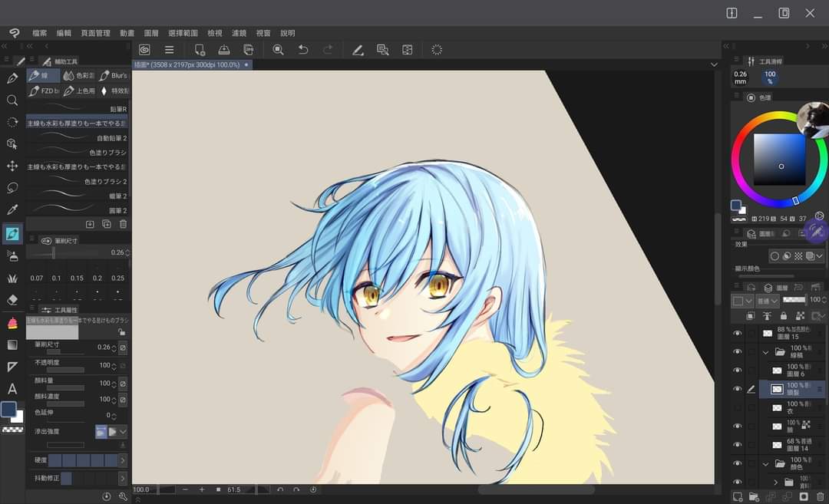Click the Redo arrow
Viewport: 829px width, 504px height.
pos(328,50)
